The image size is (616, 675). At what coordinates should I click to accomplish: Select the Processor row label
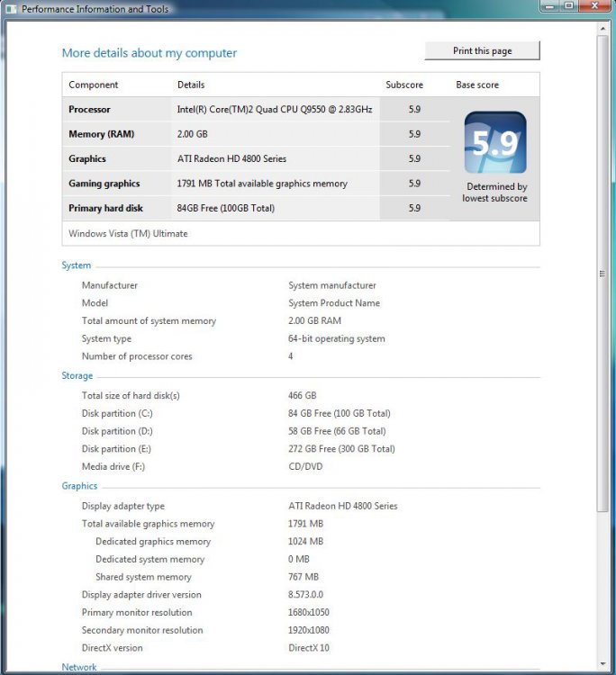tap(89, 109)
